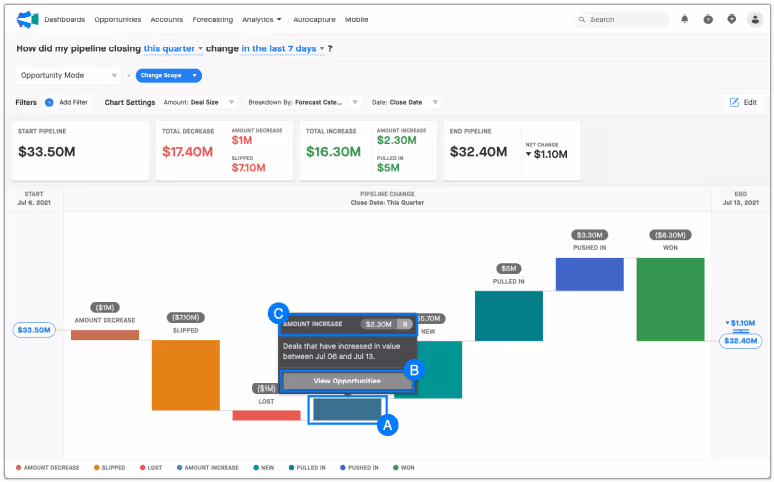The width and height of the screenshot is (774, 482).
Task: Click the ($8.30M) Won value label
Action: click(x=670, y=235)
